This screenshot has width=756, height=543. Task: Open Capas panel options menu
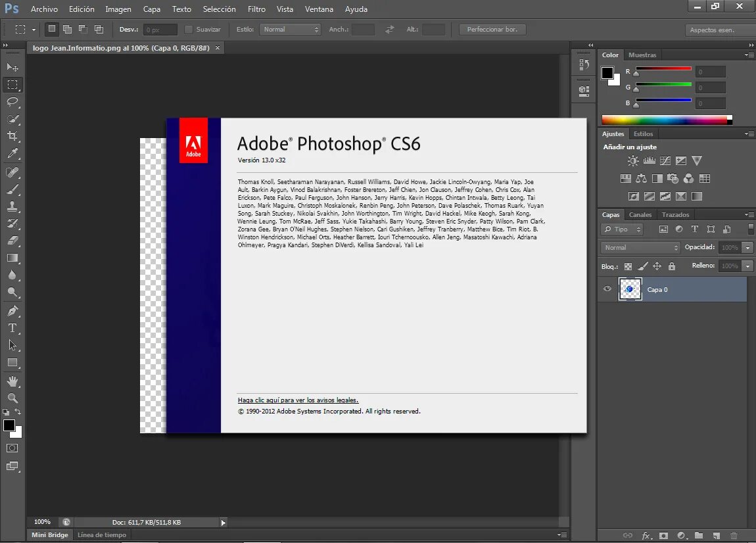(x=749, y=214)
